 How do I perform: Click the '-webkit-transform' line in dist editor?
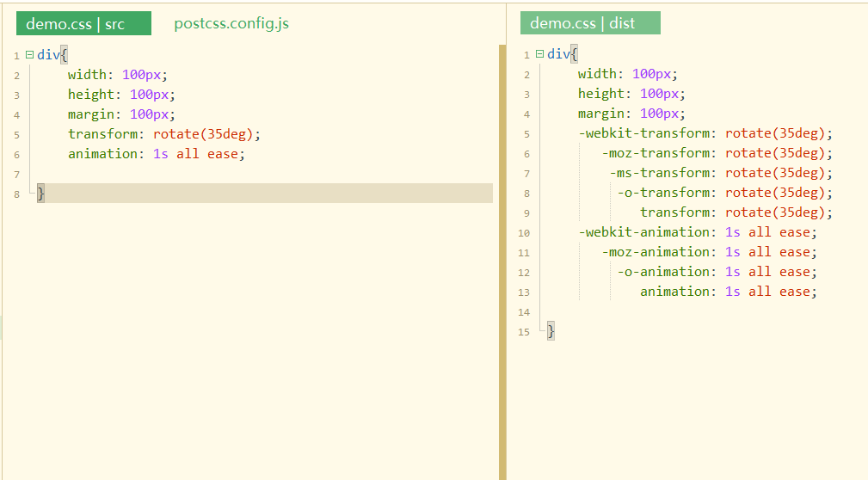pyautogui.click(x=705, y=133)
